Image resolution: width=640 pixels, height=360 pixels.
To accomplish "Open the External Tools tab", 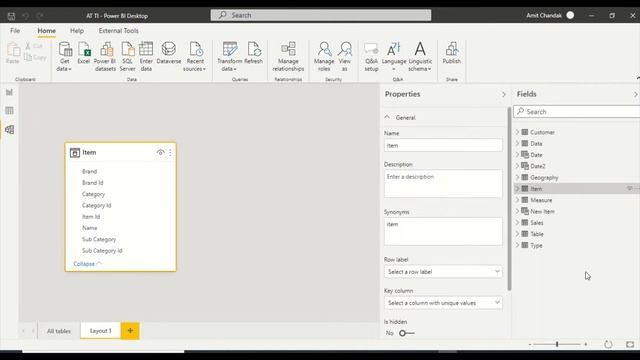I will click(118, 31).
